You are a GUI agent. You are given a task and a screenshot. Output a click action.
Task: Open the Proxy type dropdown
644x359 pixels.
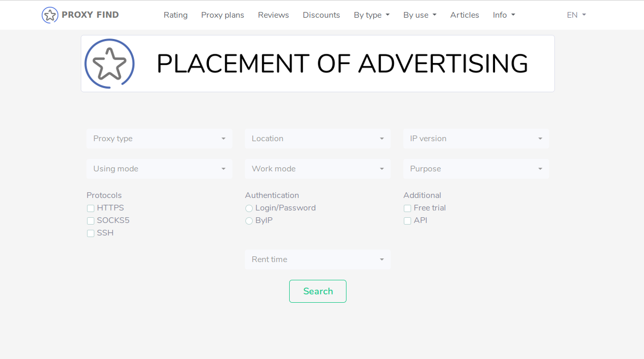[159, 139]
